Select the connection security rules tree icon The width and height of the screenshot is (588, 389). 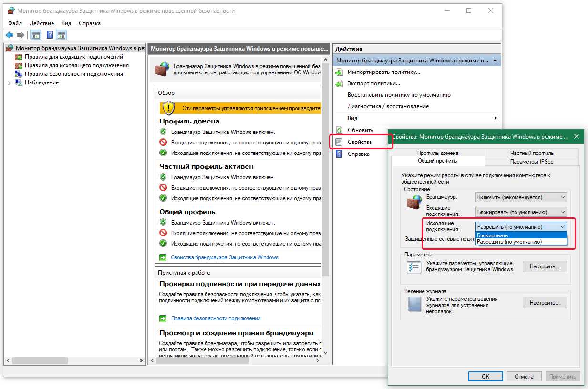pyautogui.click(x=19, y=74)
